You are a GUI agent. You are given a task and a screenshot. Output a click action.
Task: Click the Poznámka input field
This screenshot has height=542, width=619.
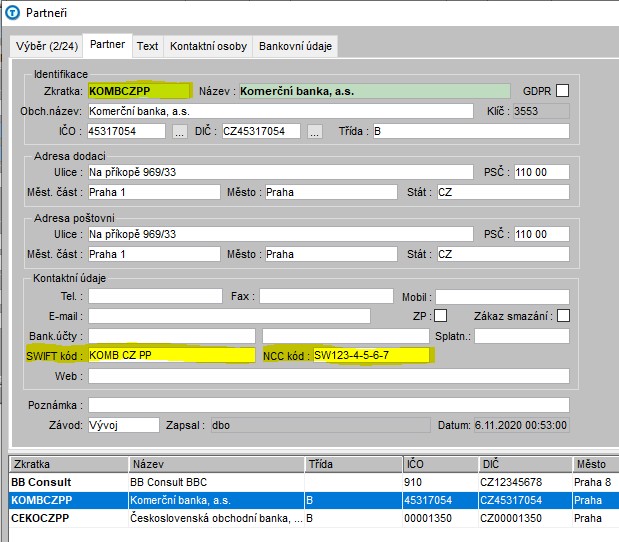328,405
